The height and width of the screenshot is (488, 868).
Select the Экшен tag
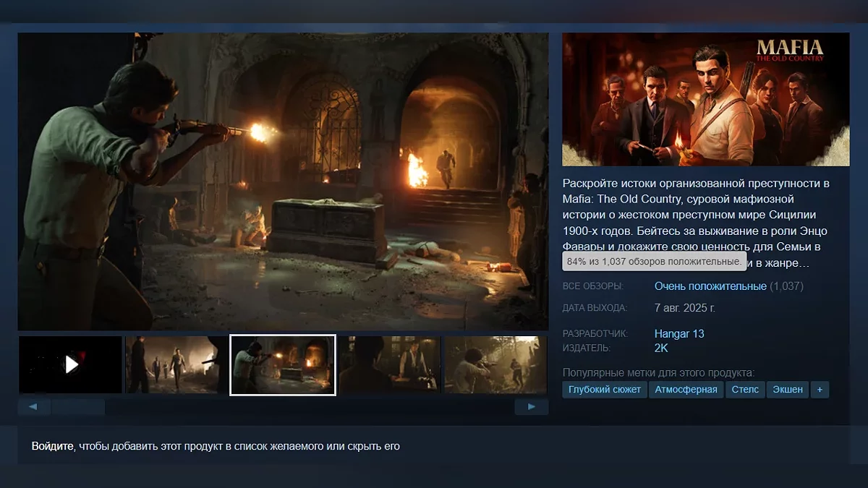coord(788,390)
